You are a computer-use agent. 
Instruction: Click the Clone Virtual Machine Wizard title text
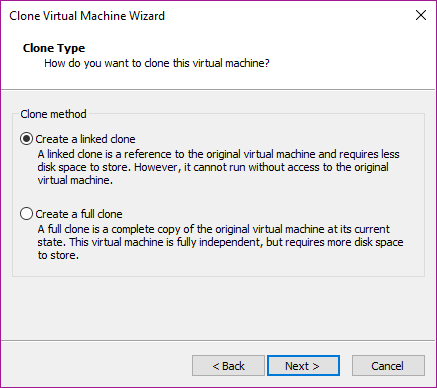coord(87,16)
